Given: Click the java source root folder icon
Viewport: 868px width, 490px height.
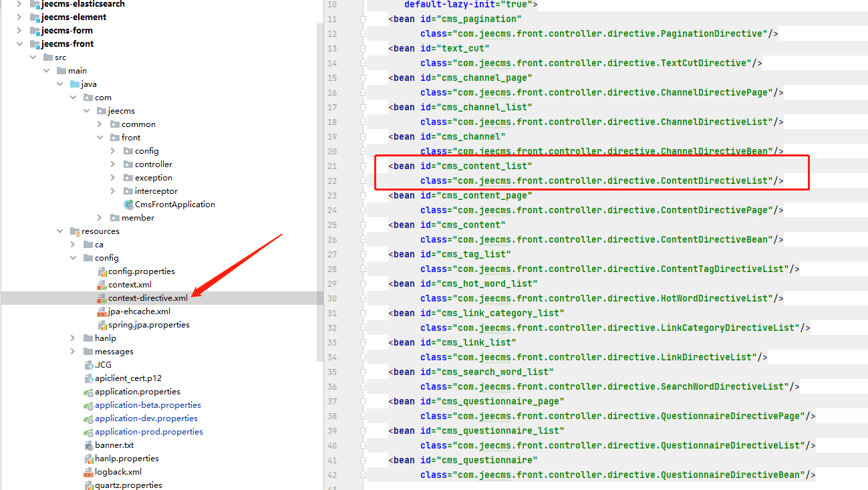Looking at the screenshot, I should (x=76, y=84).
